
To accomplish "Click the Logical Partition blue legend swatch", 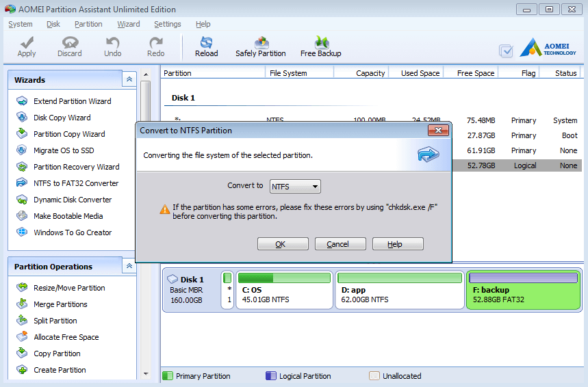I will 271,376.
